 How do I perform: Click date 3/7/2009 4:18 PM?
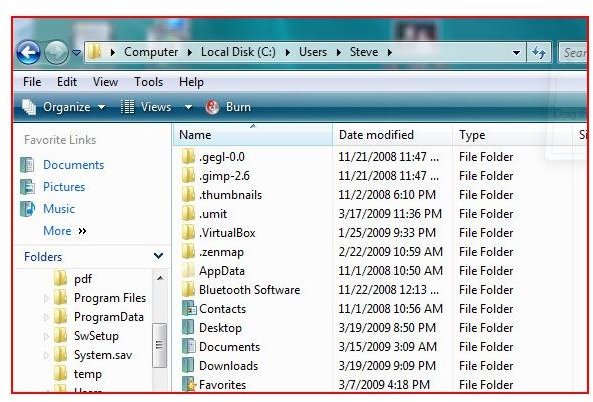click(x=384, y=385)
